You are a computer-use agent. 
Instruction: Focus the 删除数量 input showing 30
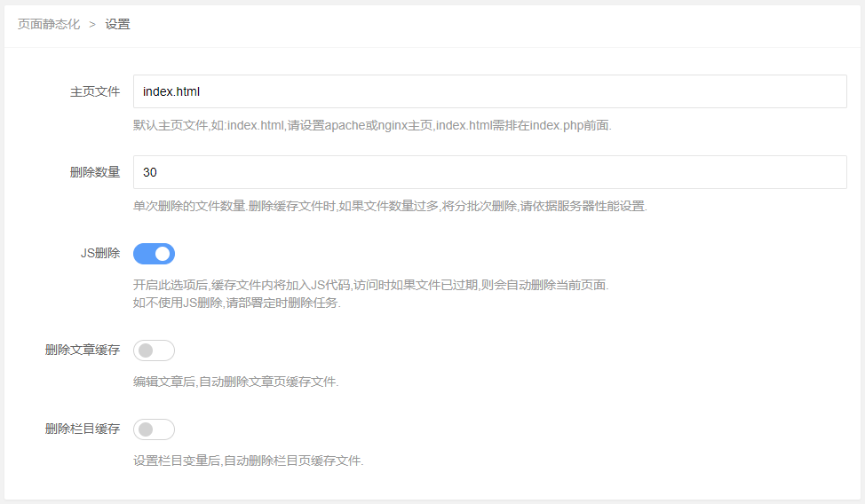pos(490,172)
